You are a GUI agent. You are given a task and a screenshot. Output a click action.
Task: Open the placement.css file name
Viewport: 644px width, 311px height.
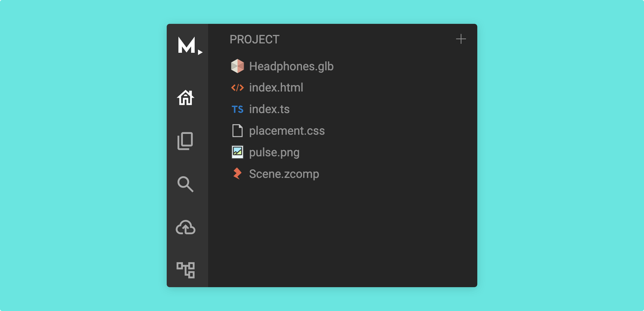(287, 131)
